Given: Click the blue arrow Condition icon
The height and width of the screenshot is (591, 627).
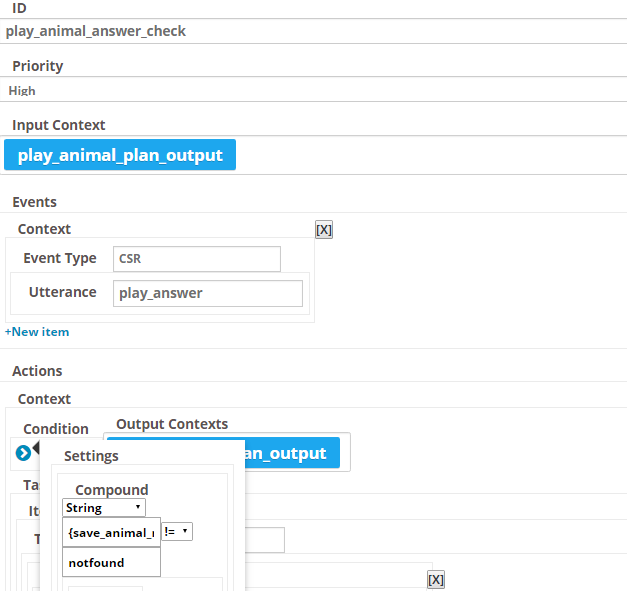Looking at the screenshot, I should tap(23, 453).
